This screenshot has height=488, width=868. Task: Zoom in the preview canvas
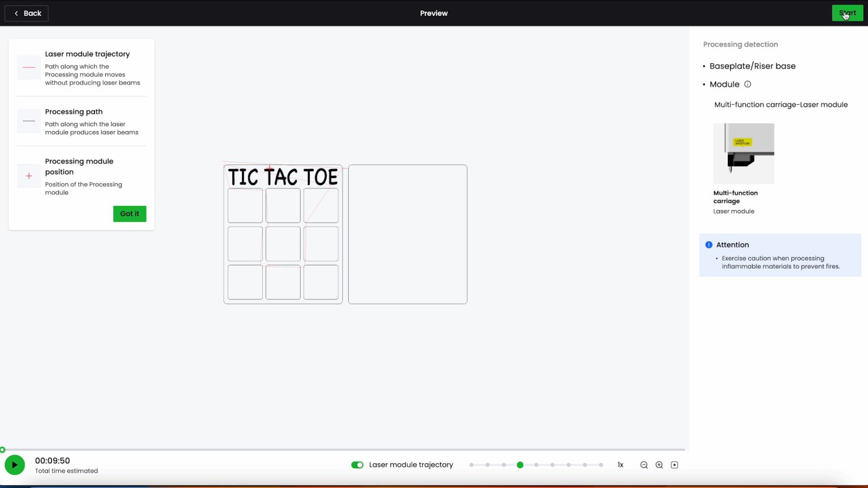coord(659,465)
